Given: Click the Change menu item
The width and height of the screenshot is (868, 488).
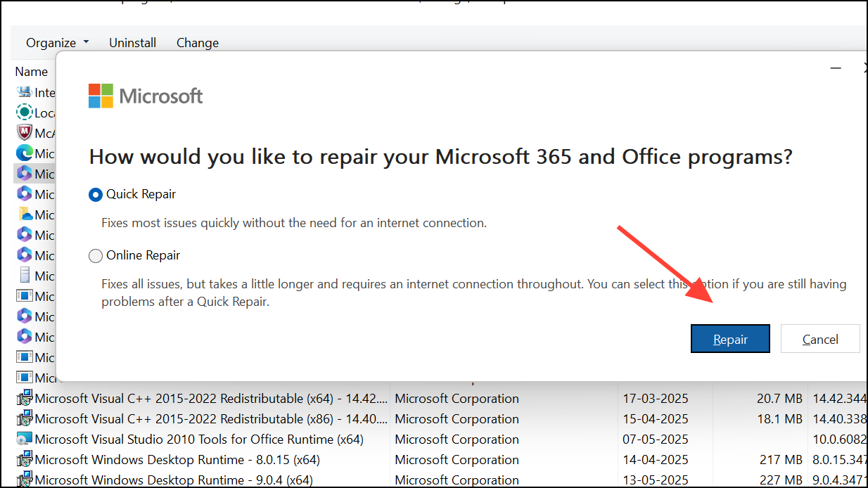Looking at the screenshot, I should tap(197, 42).
